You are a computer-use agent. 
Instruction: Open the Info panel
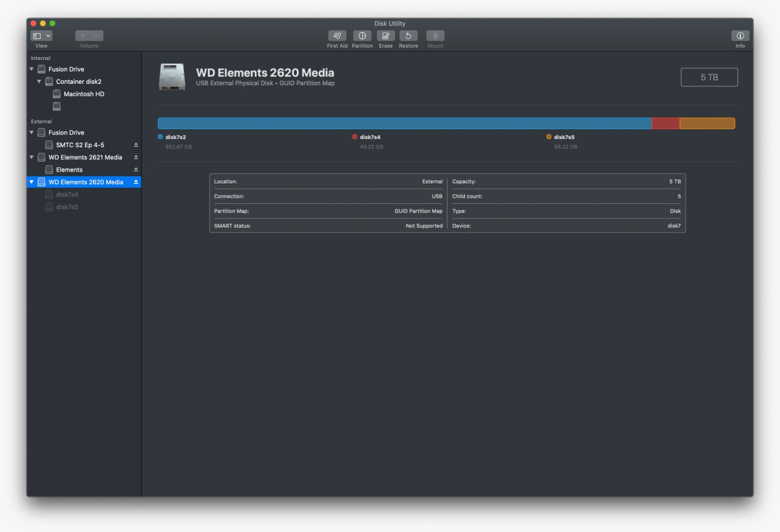point(740,36)
